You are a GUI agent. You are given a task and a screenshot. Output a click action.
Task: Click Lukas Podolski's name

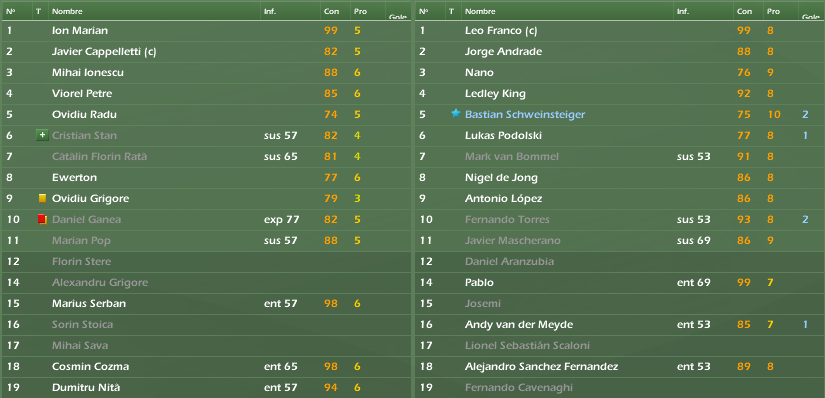pyautogui.click(x=503, y=135)
